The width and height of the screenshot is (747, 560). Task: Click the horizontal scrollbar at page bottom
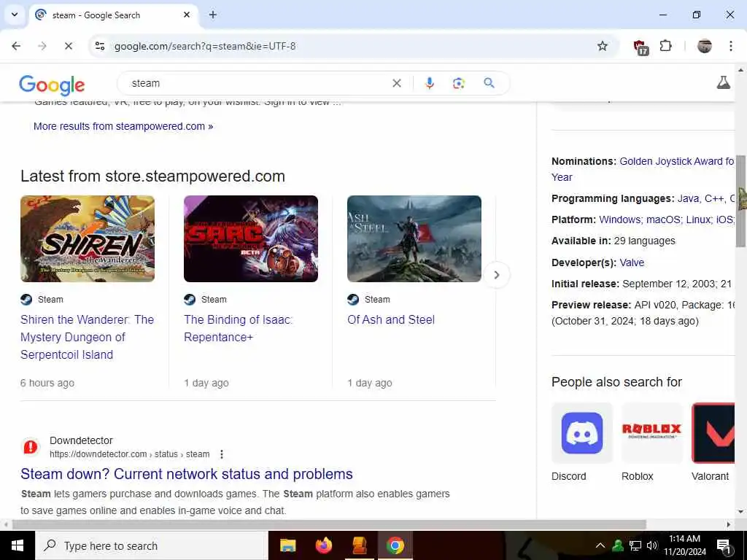[x=329, y=524]
